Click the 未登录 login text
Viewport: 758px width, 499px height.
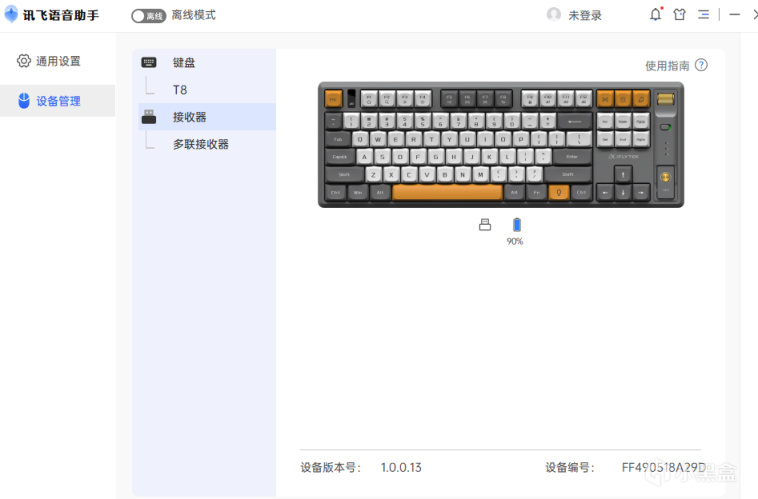[x=585, y=15]
